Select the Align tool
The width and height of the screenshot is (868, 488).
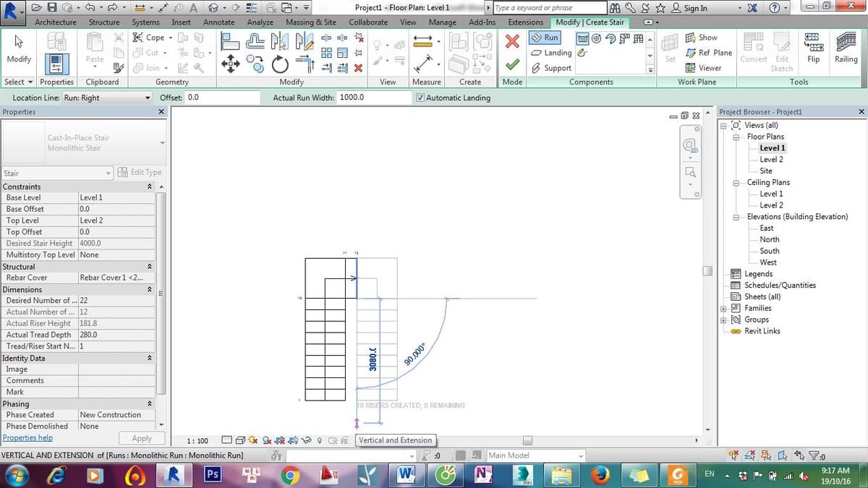click(230, 42)
